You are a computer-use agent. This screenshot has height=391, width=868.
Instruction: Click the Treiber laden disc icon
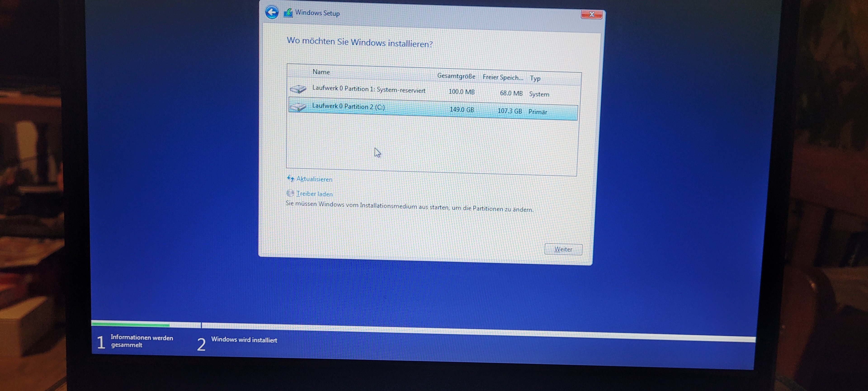point(290,193)
